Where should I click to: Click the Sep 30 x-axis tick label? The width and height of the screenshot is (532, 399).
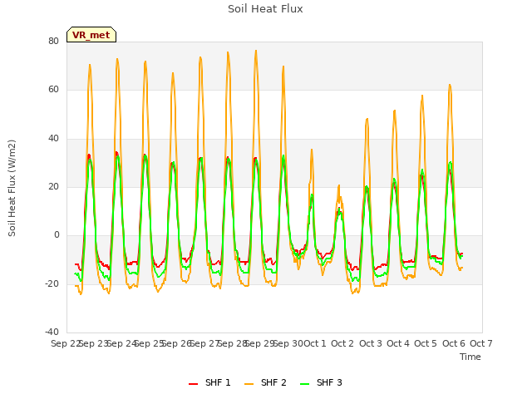tap(288, 343)
